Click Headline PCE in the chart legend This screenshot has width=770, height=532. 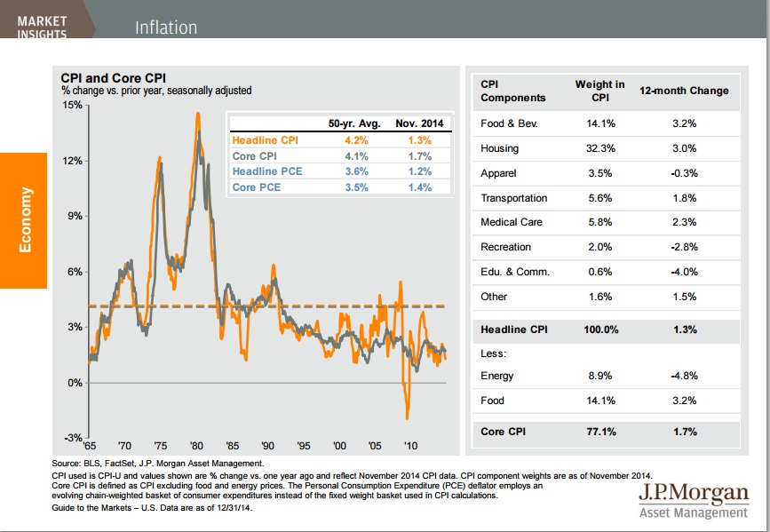[264, 171]
